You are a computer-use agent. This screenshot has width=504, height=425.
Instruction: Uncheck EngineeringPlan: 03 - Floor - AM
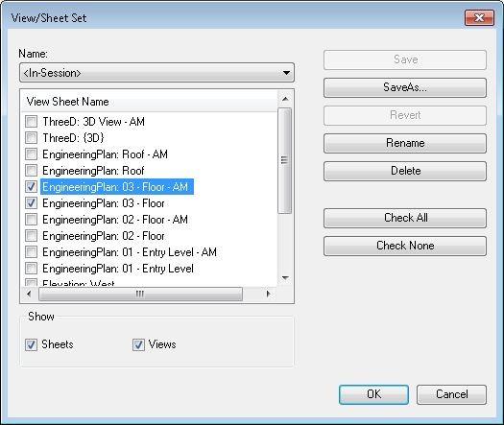pyautogui.click(x=31, y=187)
